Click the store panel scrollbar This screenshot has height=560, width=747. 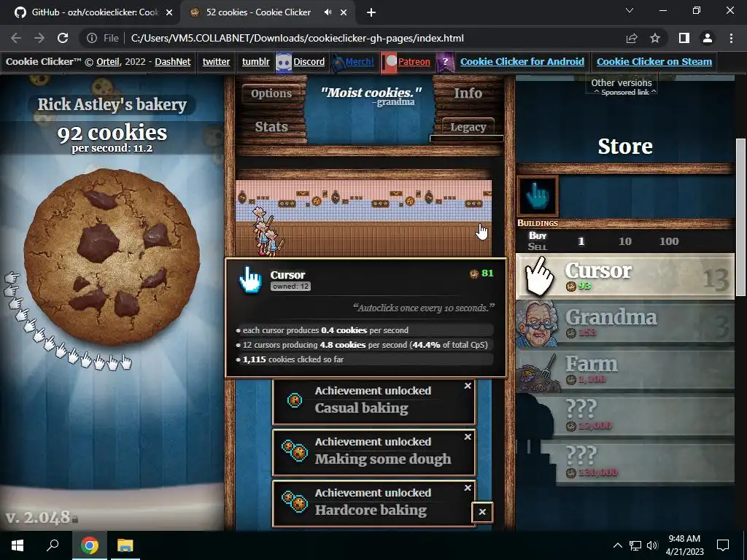point(740,217)
